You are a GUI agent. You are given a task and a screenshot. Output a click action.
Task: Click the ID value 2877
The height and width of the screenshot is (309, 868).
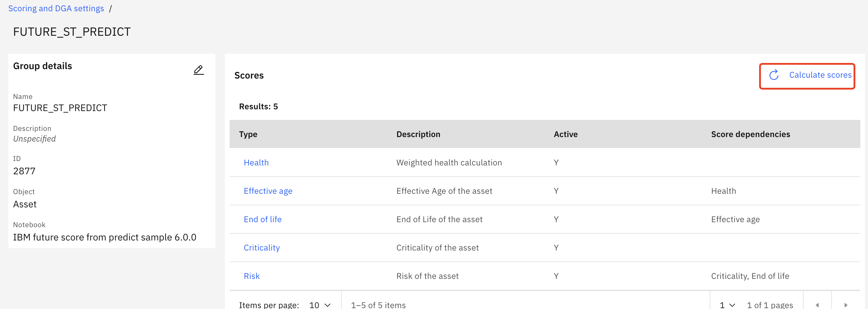[x=24, y=171]
